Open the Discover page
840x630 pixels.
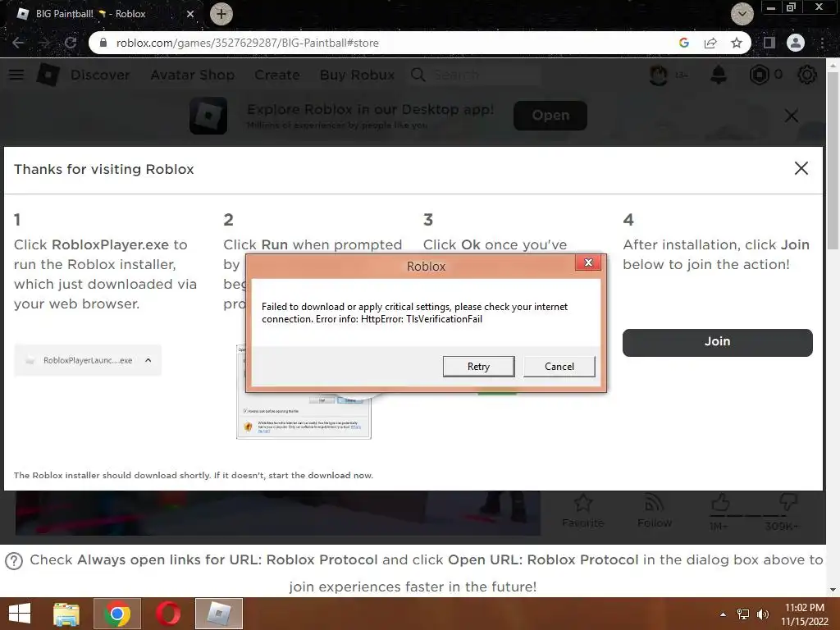coord(100,75)
